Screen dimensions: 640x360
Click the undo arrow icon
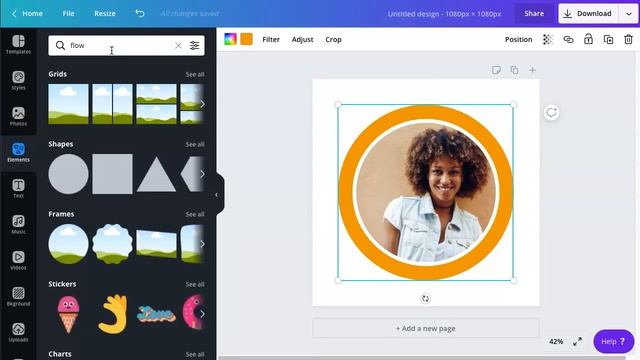click(140, 13)
